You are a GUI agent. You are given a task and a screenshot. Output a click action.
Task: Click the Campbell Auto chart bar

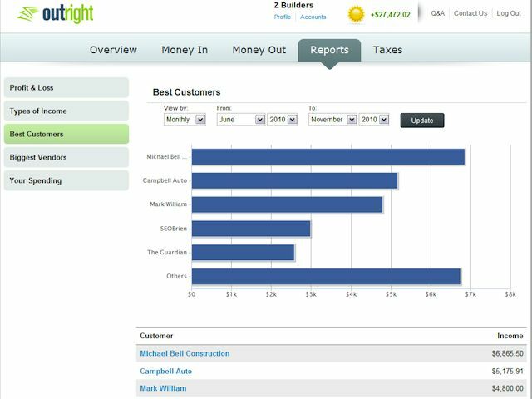[294, 180]
